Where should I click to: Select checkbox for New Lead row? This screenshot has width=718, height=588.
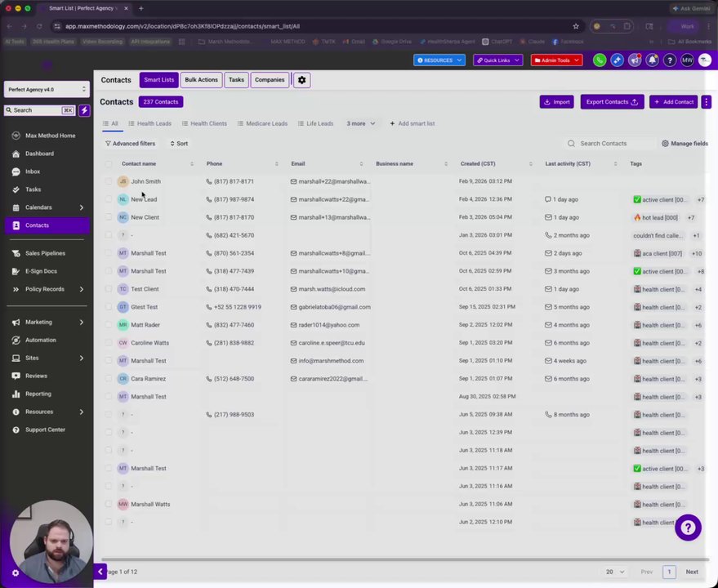pyautogui.click(x=109, y=199)
